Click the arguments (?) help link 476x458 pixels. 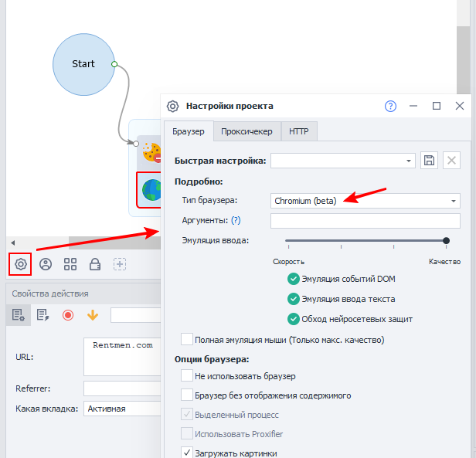click(236, 220)
